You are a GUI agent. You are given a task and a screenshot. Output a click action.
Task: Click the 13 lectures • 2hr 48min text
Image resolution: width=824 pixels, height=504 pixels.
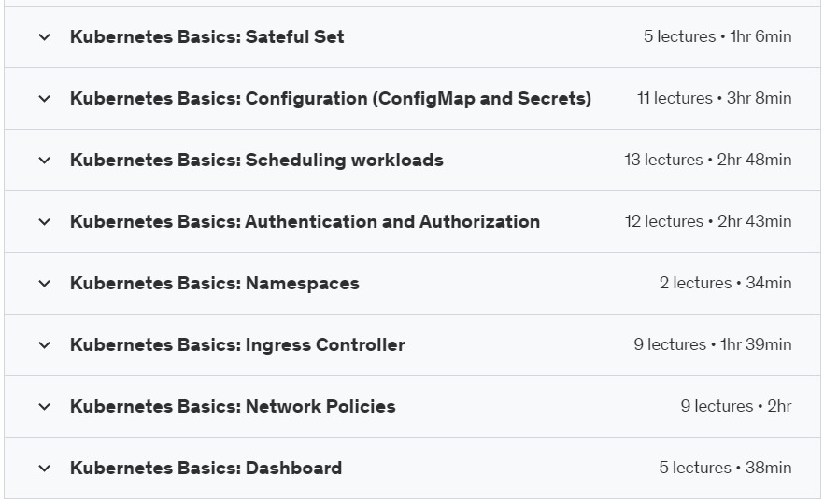(708, 160)
